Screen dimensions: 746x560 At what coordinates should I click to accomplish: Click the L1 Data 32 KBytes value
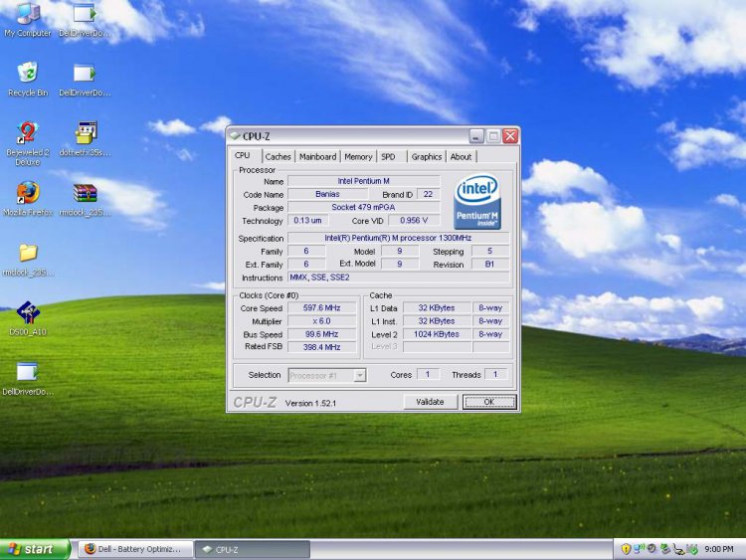(437, 307)
